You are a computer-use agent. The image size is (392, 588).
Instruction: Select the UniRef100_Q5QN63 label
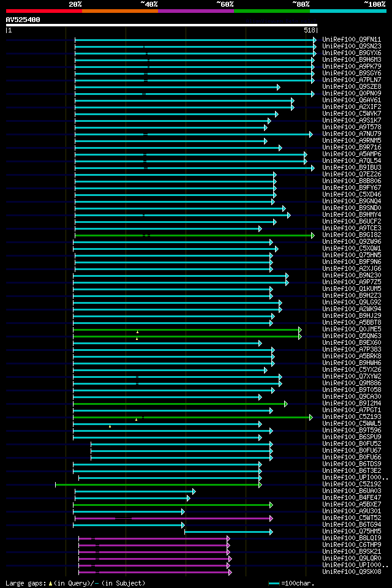pos(352,336)
